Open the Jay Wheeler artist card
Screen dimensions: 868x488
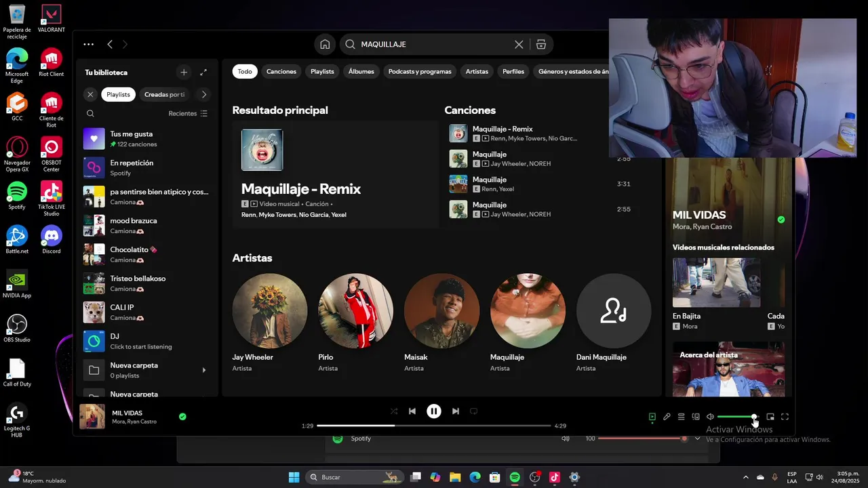coord(270,323)
